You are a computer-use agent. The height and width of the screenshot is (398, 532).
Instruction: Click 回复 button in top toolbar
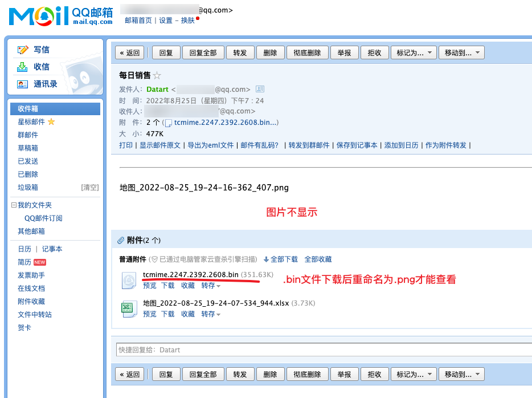click(x=166, y=52)
